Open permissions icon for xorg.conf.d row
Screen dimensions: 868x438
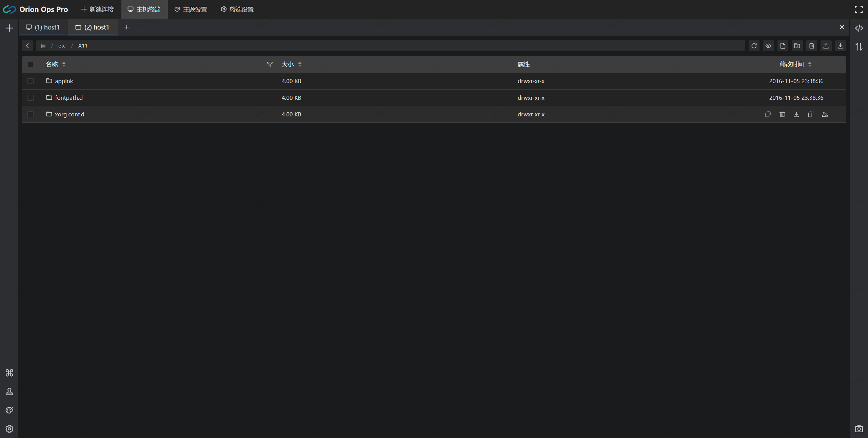(825, 114)
